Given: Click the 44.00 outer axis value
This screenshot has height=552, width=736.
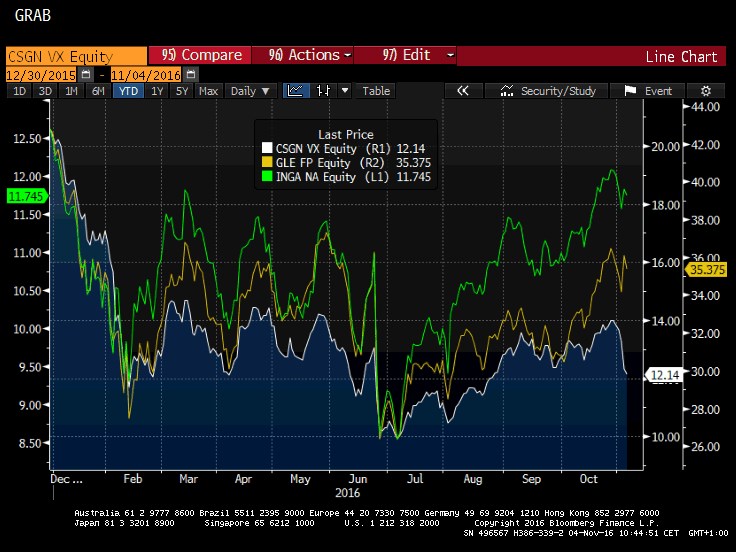Looking at the screenshot, I should coord(705,107).
